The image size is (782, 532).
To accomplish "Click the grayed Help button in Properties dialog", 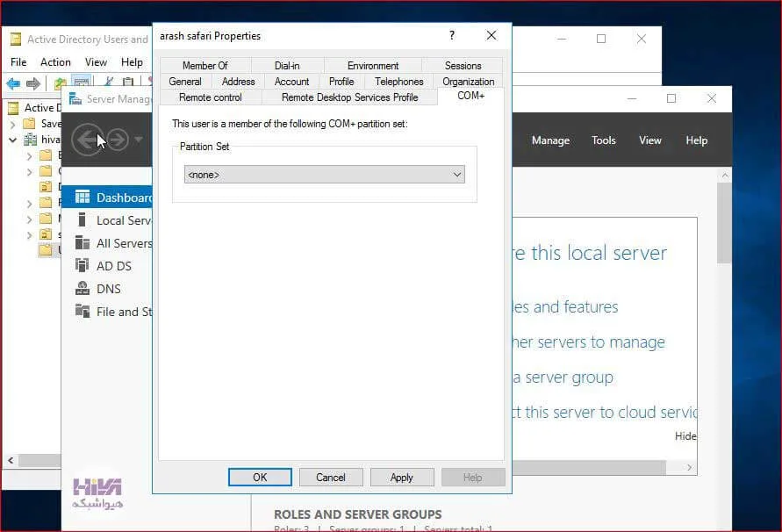I will pos(472,477).
